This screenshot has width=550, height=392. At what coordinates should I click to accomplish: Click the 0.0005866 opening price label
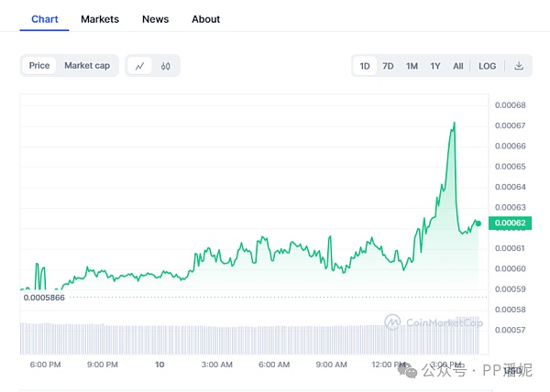click(43, 298)
